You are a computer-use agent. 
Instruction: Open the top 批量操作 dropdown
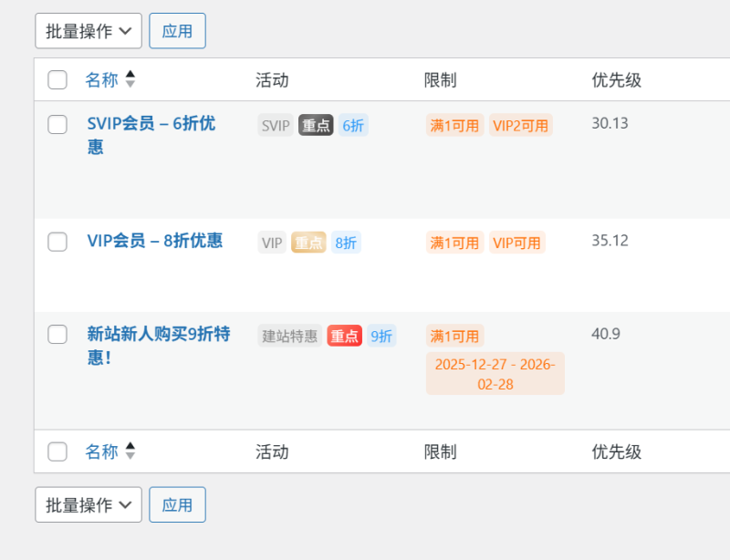click(88, 30)
